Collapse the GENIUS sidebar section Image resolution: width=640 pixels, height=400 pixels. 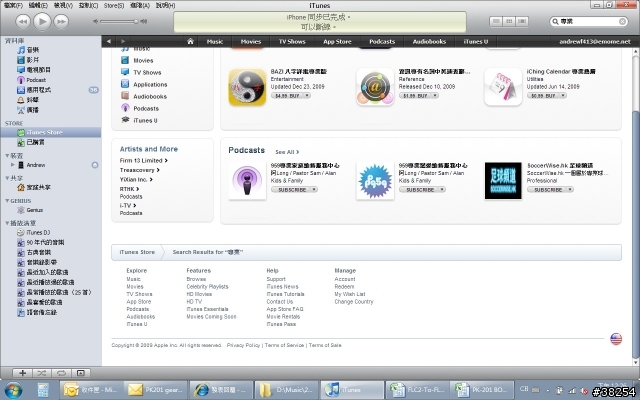7,201
